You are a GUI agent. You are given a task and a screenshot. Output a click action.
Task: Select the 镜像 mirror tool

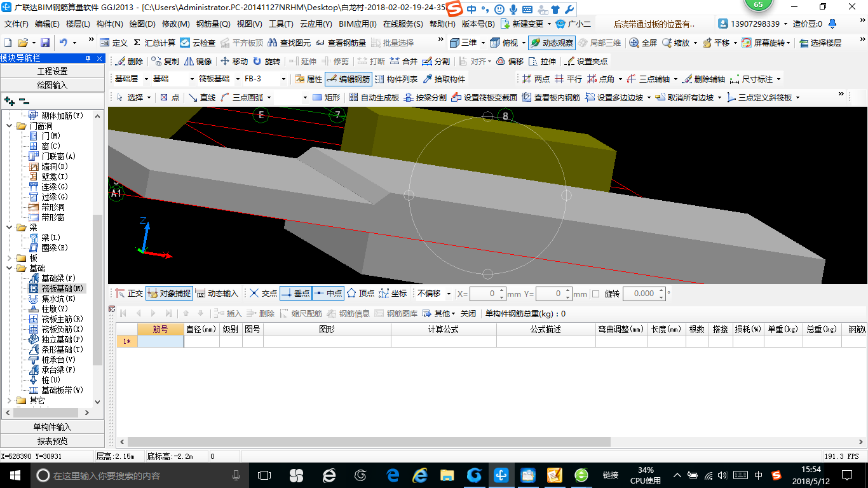(198, 61)
